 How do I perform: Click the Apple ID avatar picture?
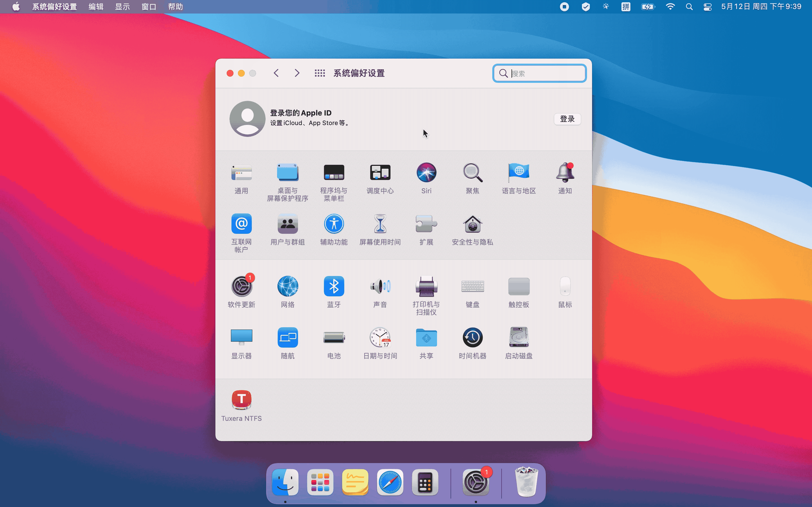pos(247,119)
